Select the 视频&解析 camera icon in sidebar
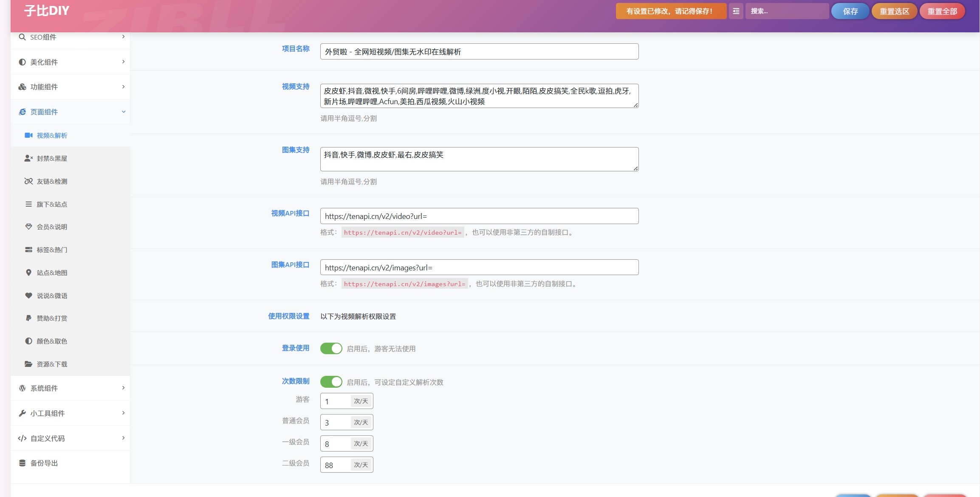This screenshot has height=497, width=980. point(28,135)
